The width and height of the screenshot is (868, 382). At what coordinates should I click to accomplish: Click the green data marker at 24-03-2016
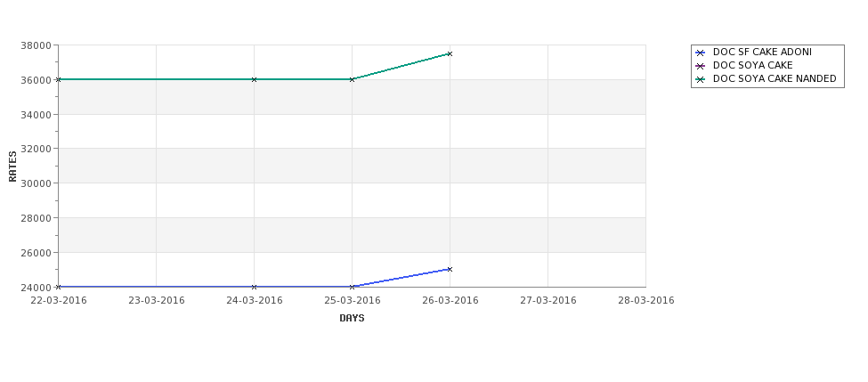click(x=254, y=80)
